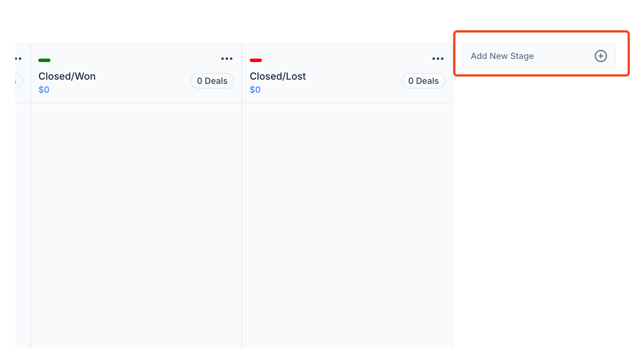Click the 0 Deals badge in Closed/Won
The image size is (644, 363).
212,81
